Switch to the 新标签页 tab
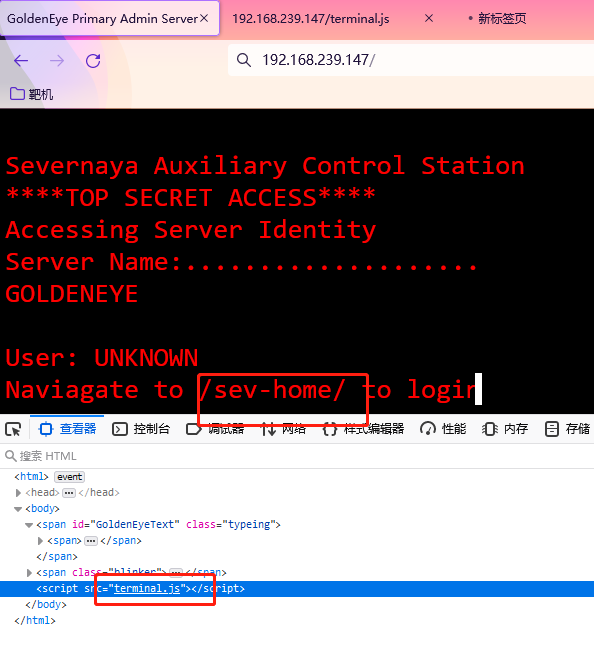This screenshot has height=671, width=594. pos(502,18)
